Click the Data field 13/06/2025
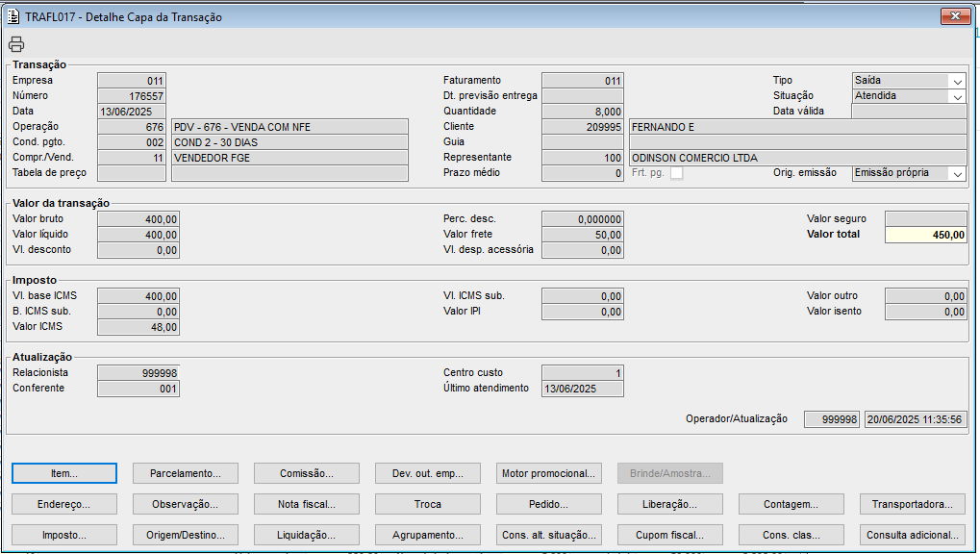Screen dimensions: 980x554 pyautogui.click(x=132, y=112)
